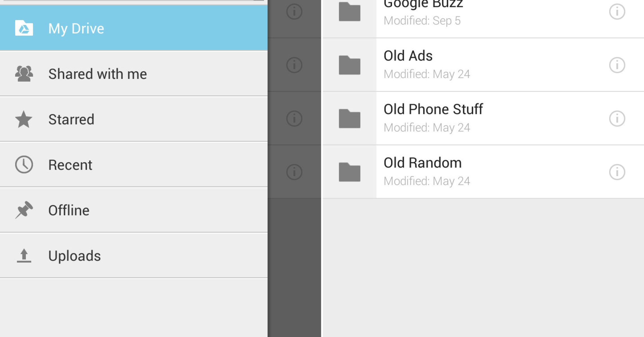This screenshot has width=644, height=337.
Task: Click the Old Random folder icon
Action: [x=350, y=172]
